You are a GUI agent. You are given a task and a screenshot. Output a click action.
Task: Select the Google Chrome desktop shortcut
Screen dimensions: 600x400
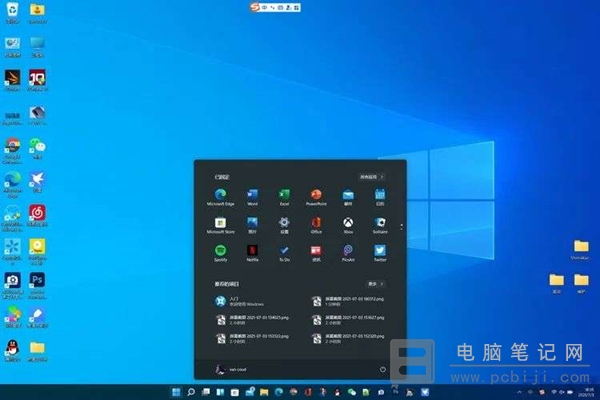(x=12, y=151)
